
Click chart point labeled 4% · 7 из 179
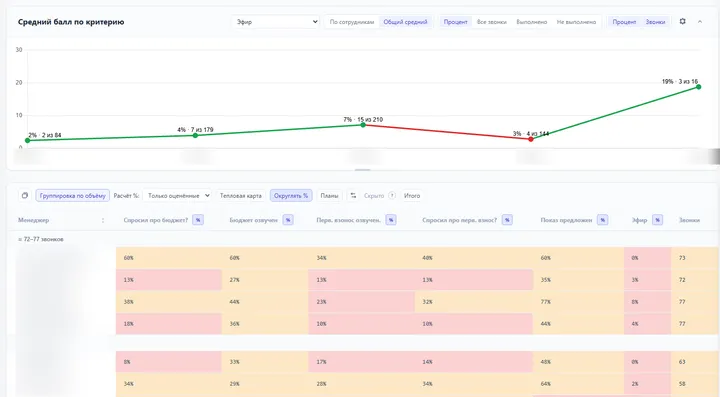tap(195, 135)
